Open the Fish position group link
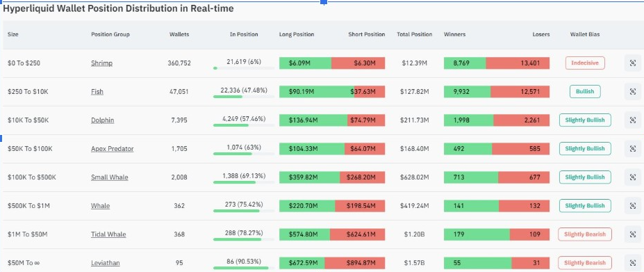This screenshot has height=272, width=644. [x=97, y=92]
